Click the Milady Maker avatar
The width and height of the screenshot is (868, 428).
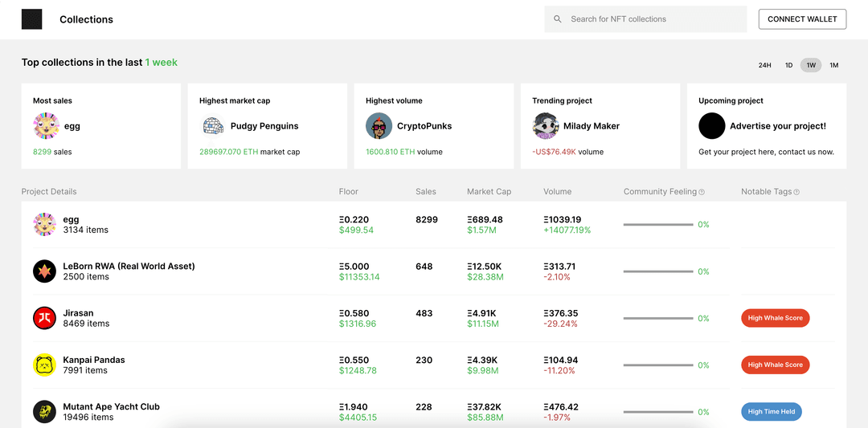pyautogui.click(x=545, y=126)
